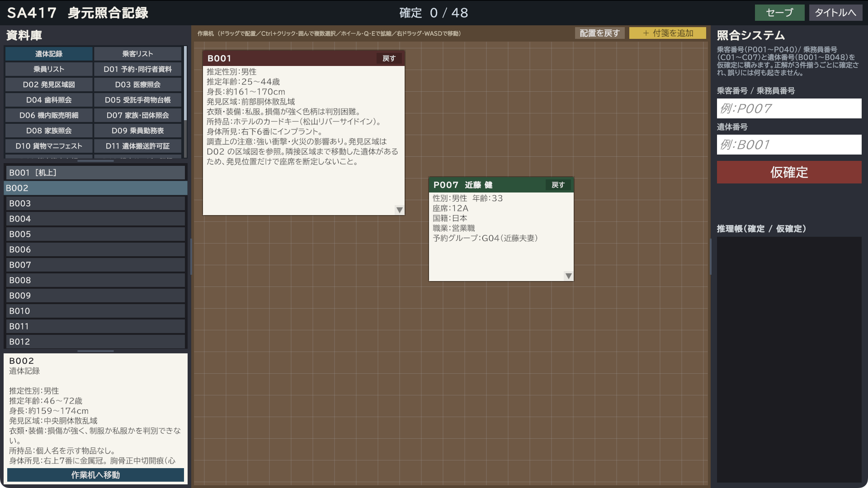Open D09 乗員勤務表 tab
The image size is (868, 488).
pos(137,131)
